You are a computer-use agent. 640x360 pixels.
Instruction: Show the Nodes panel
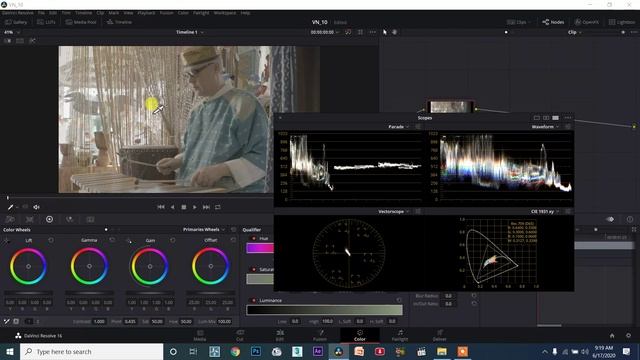pyautogui.click(x=553, y=22)
